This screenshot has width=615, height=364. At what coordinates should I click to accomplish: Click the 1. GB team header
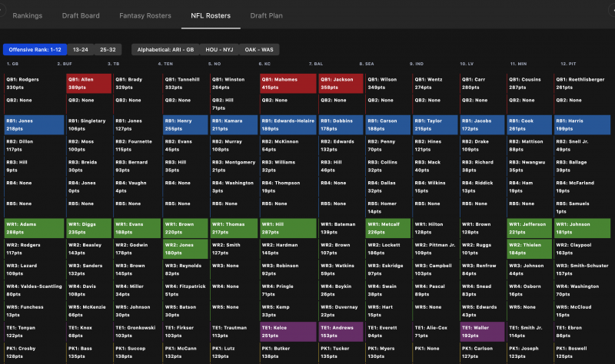click(x=12, y=64)
